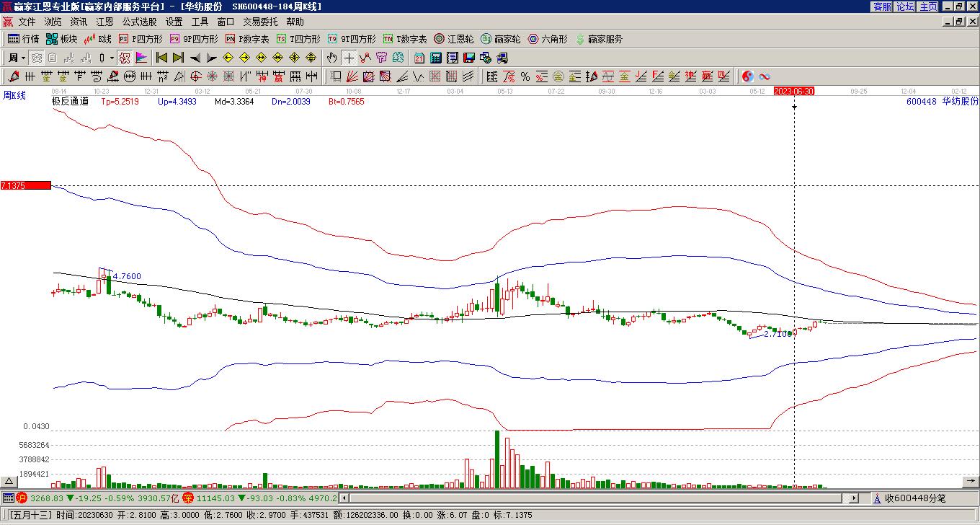Toggle the colored flag marker button
Viewport: 980px width, 525px height.
point(141,58)
